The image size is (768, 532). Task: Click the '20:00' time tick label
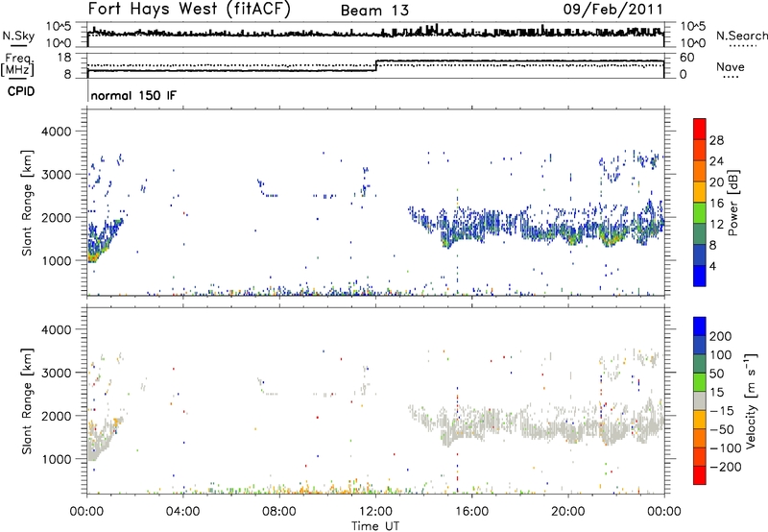pyautogui.click(x=567, y=512)
